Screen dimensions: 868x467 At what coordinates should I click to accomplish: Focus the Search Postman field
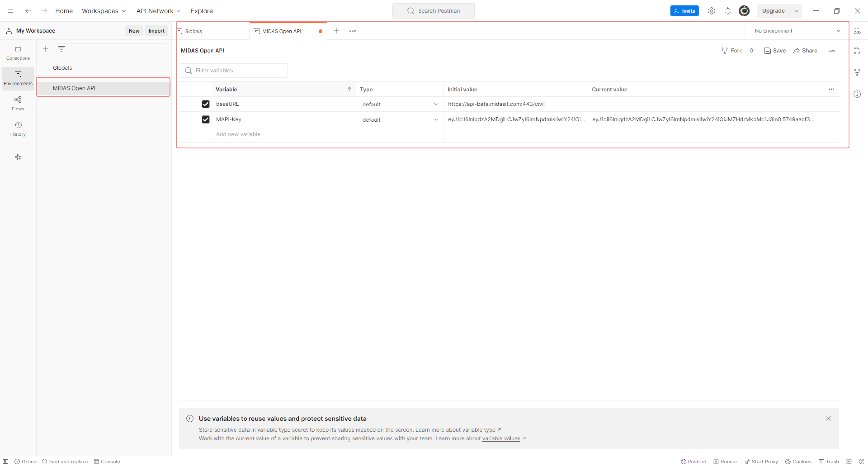[433, 11]
